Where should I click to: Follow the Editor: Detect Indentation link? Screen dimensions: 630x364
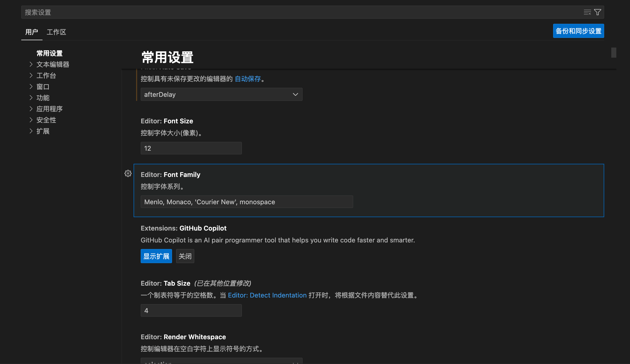pos(267,295)
